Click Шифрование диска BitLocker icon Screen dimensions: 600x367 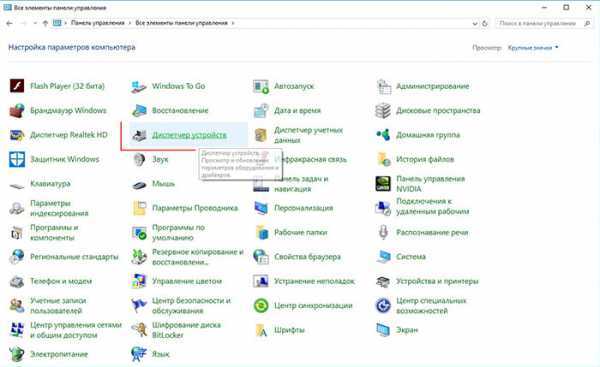pos(139,330)
